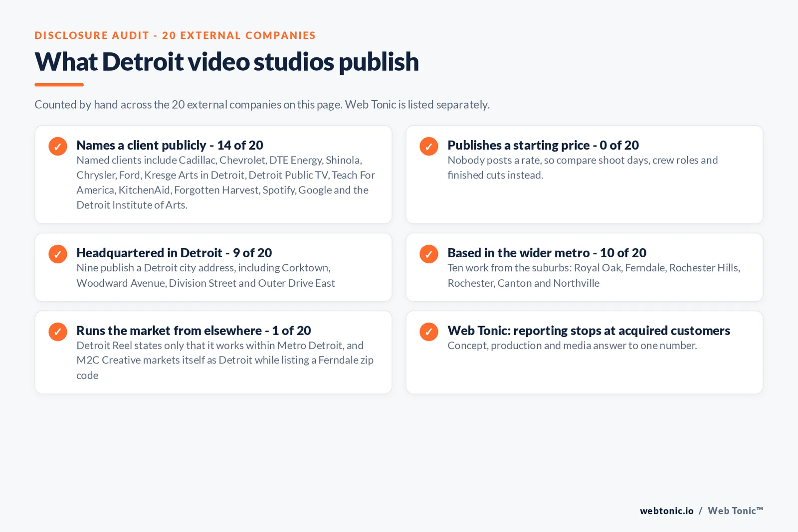The image size is (798, 532).
Task: Click the checkmark icon beside 'Web Tonic: reporting stops'
Action: (429, 332)
